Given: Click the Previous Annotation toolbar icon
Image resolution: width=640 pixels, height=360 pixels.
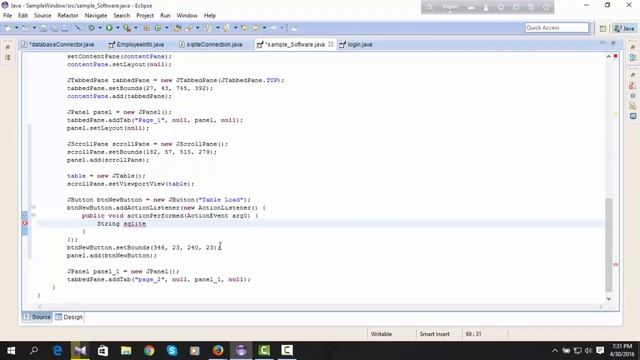Looking at the screenshot, I should (226, 28).
